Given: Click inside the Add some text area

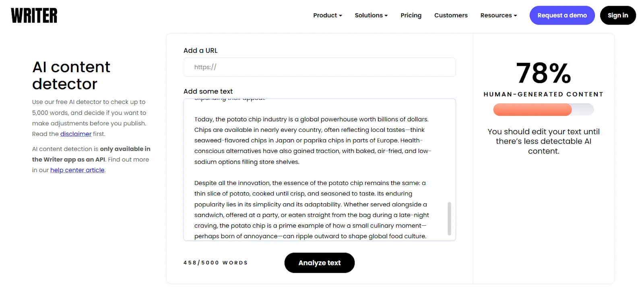Looking at the screenshot, I should click(x=316, y=170).
